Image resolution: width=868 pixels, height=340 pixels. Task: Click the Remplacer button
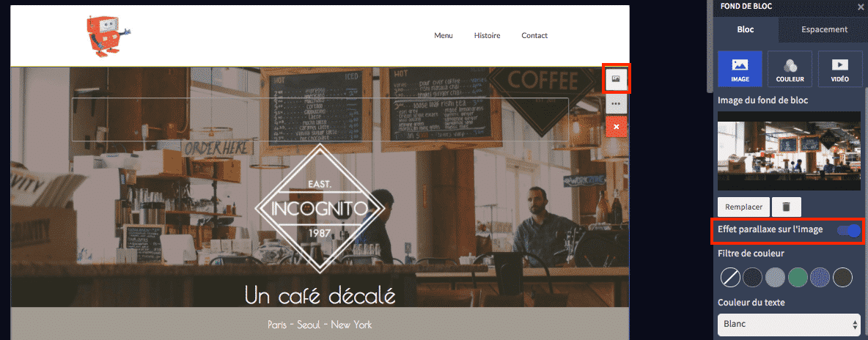coord(743,207)
